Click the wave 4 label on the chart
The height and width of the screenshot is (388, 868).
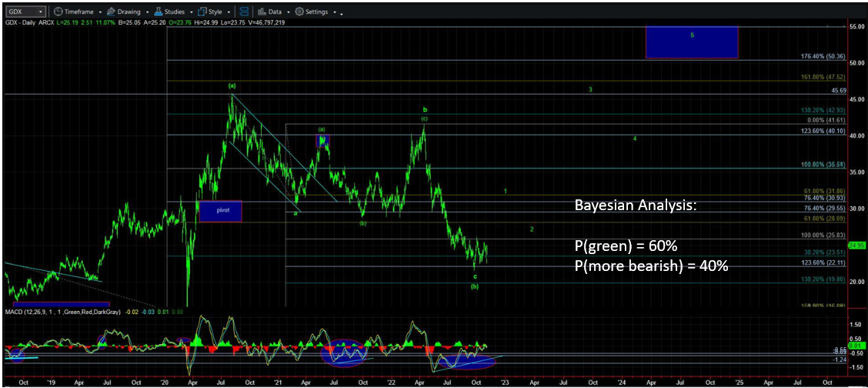click(x=635, y=139)
